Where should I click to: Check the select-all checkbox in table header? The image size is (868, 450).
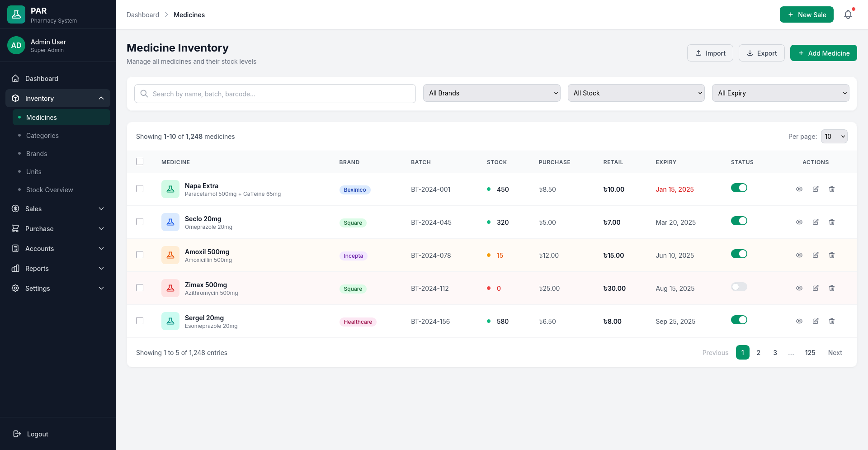(x=140, y=161)
